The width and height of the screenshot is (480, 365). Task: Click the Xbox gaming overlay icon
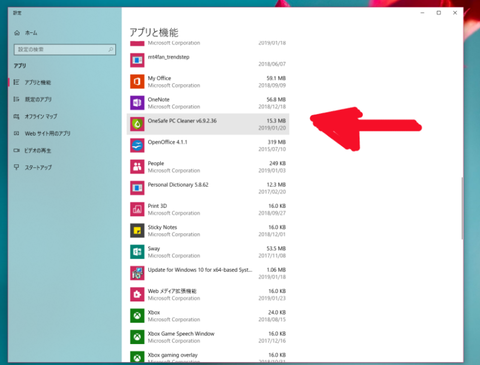coord(137,357)
